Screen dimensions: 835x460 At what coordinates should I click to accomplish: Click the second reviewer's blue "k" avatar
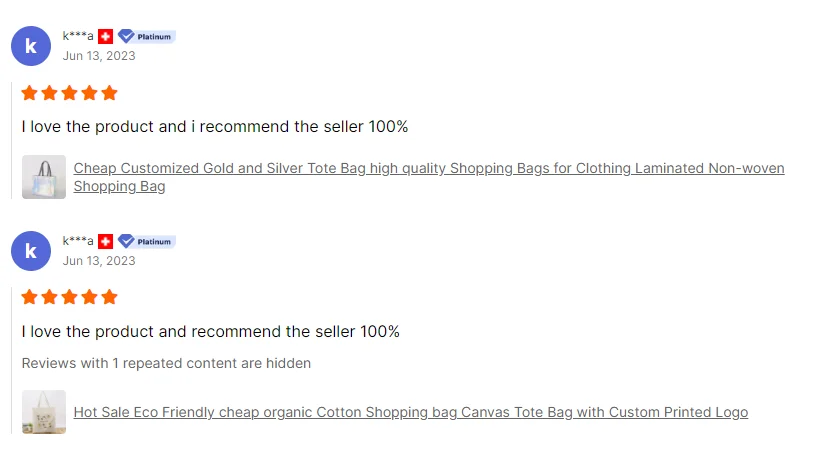31,250
